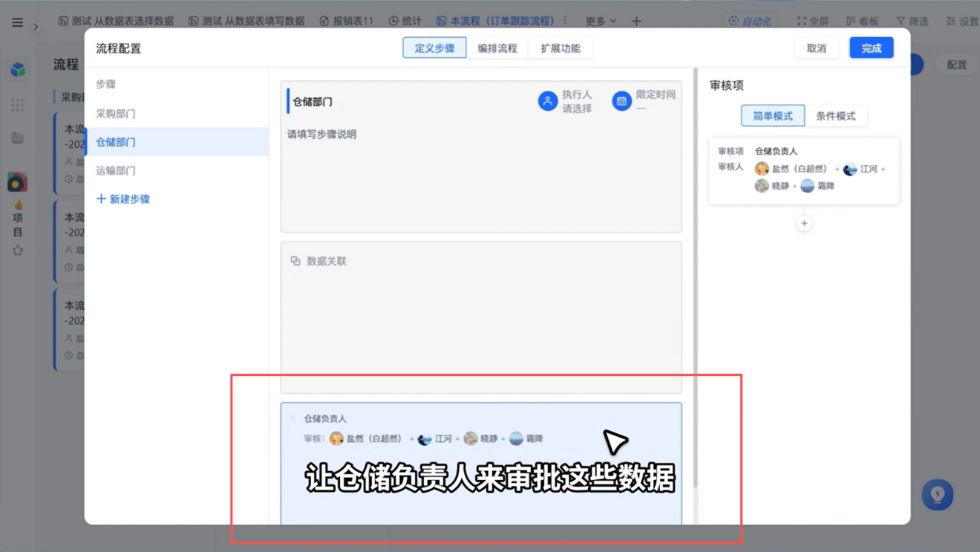This screenshot has width=980, height=552.
Task: Enter 全屏 fullscreen mode
Action: [x=813, y=21]
